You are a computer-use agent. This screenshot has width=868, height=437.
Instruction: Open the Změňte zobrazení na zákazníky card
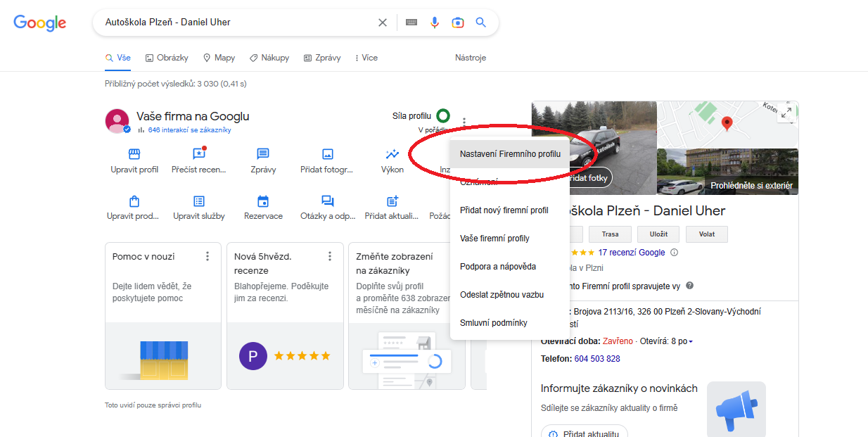(x=407, y=316)
